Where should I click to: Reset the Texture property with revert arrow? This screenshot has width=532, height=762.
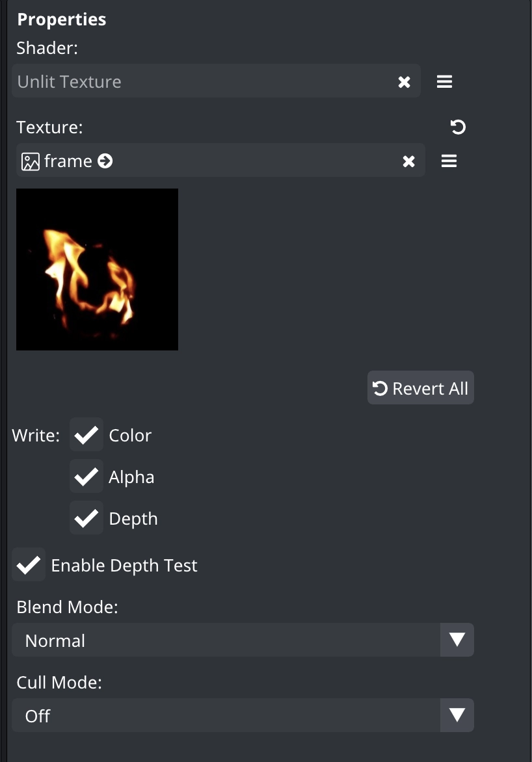tap(458, 127)
